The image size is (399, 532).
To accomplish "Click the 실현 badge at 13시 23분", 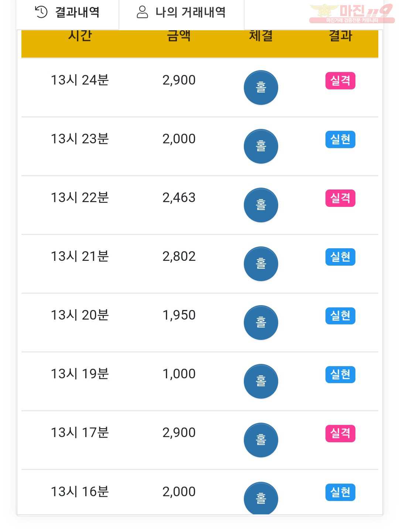I will click(340, 139).
